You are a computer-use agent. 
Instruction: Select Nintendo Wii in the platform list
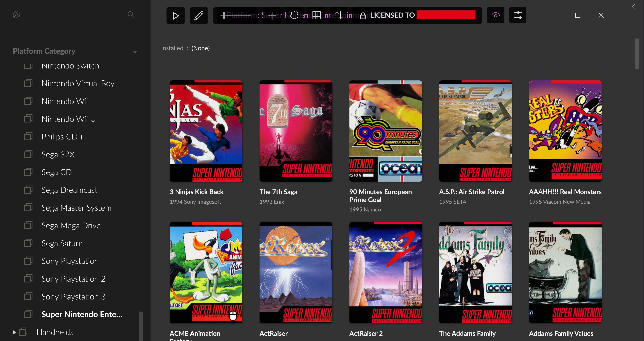click(x=65, y=101)
